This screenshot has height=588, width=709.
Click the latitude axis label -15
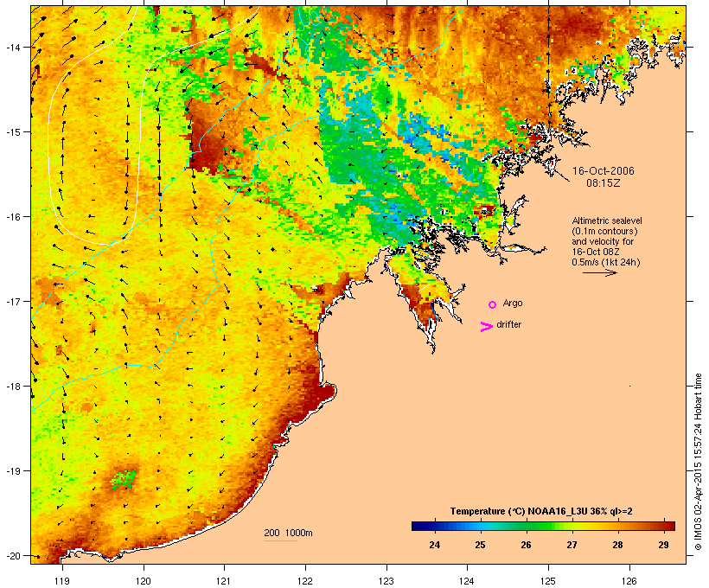point(13,132)
